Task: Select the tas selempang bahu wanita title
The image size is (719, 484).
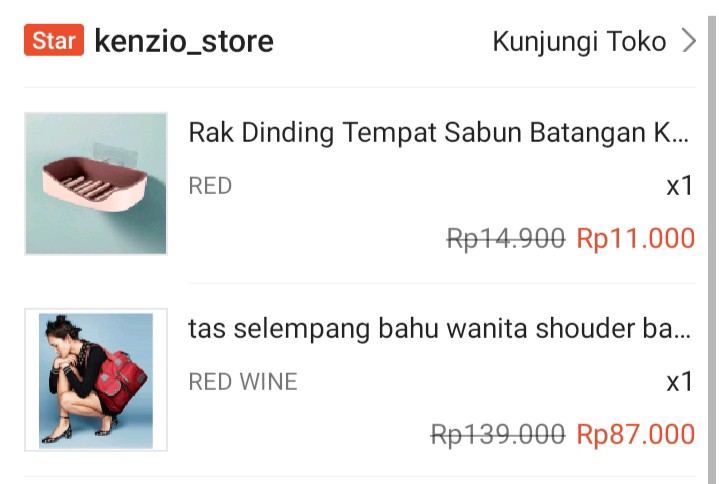Action: [x=439, y=329]
